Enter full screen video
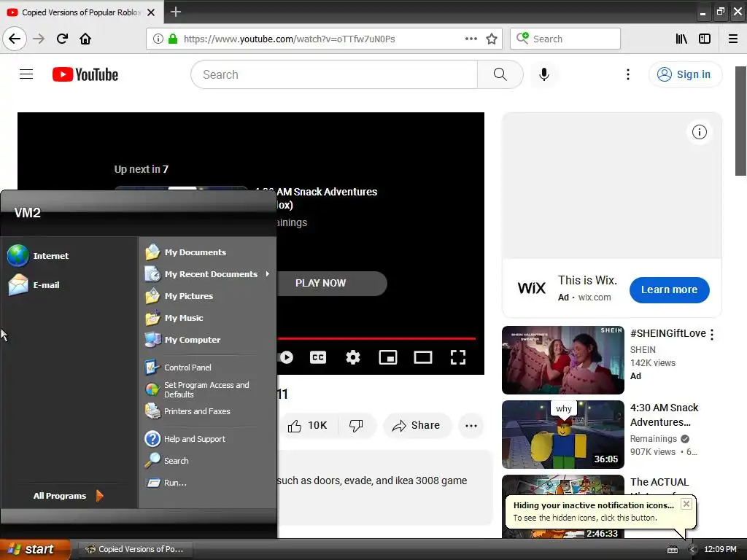This screenshot has height=560, width=747. click(x=458, y=357)
